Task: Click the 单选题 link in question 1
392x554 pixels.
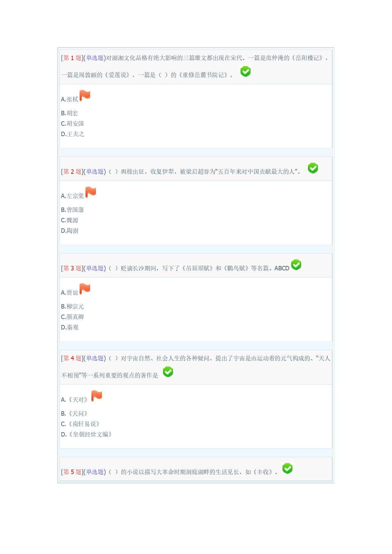Action: tap(95, 58)
